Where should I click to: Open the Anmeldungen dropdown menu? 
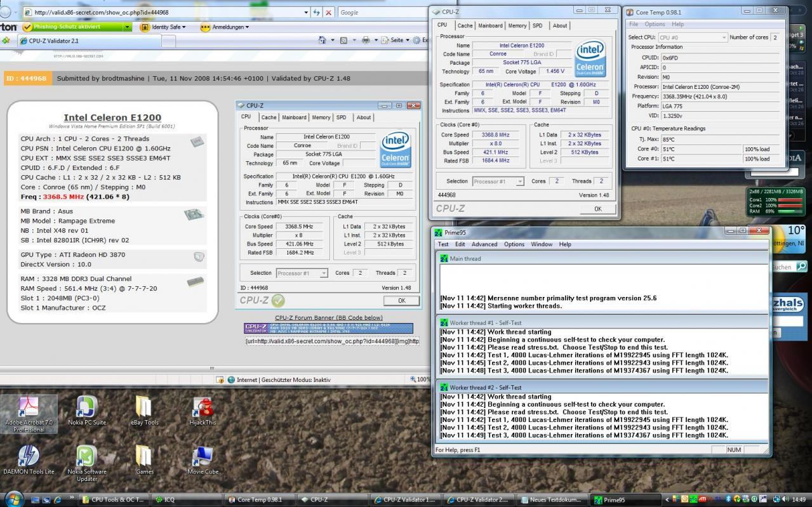224,27
